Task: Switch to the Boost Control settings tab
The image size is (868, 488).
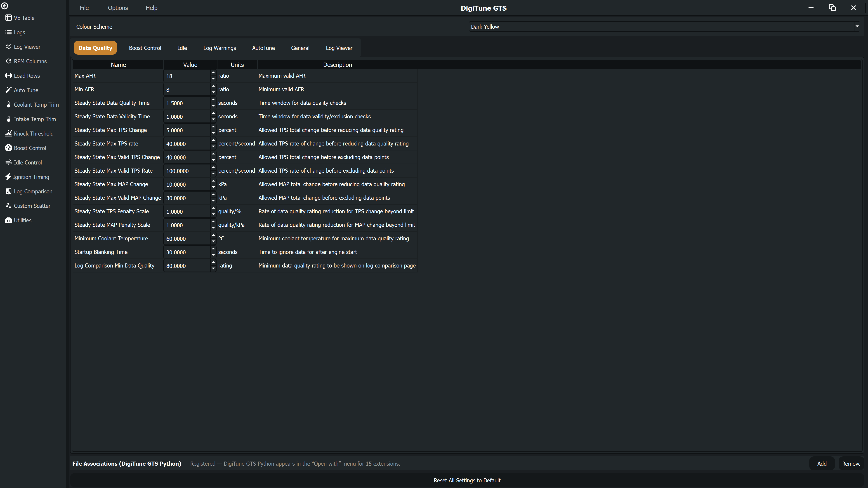Action: (x=145, y=48)
